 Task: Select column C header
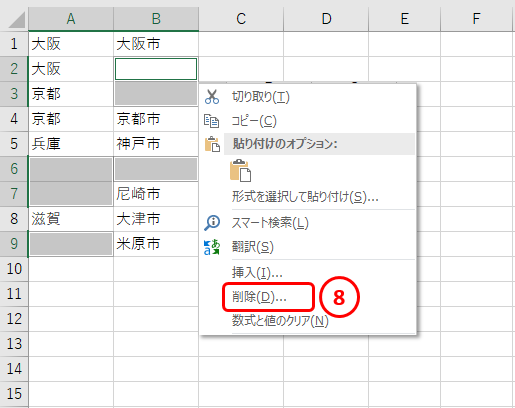click(241, 19)
